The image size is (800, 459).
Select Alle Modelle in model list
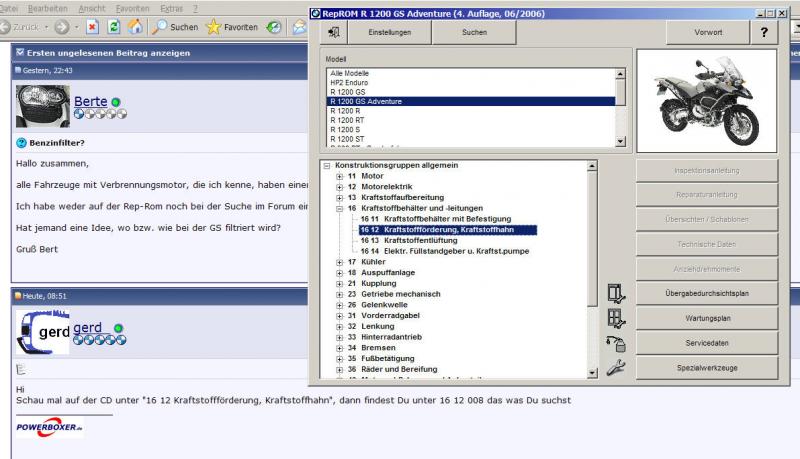tap(349, 73)
